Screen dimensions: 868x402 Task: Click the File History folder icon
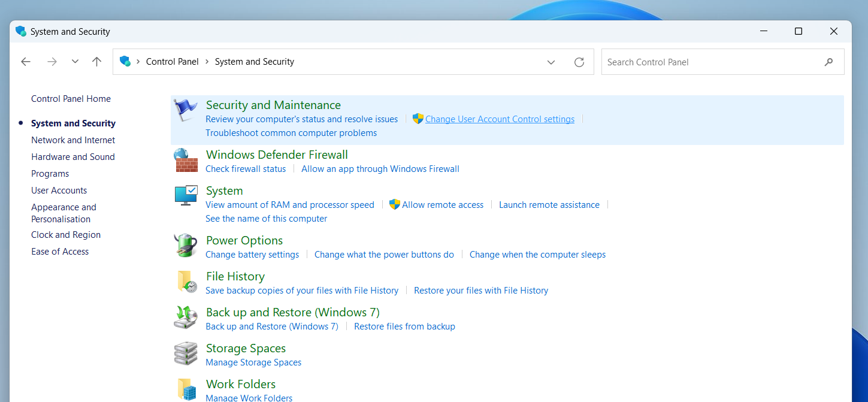186,282
